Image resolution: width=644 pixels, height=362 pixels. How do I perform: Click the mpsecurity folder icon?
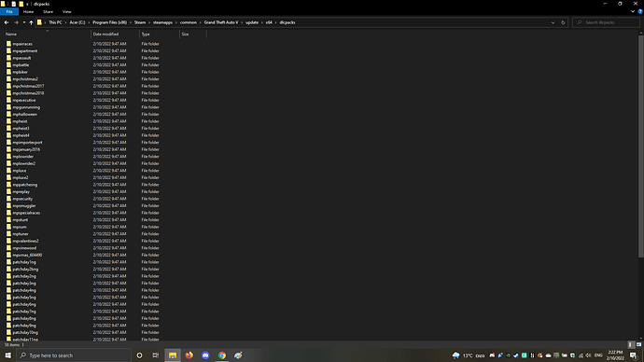pyautogui.click(x=8, y=199)
